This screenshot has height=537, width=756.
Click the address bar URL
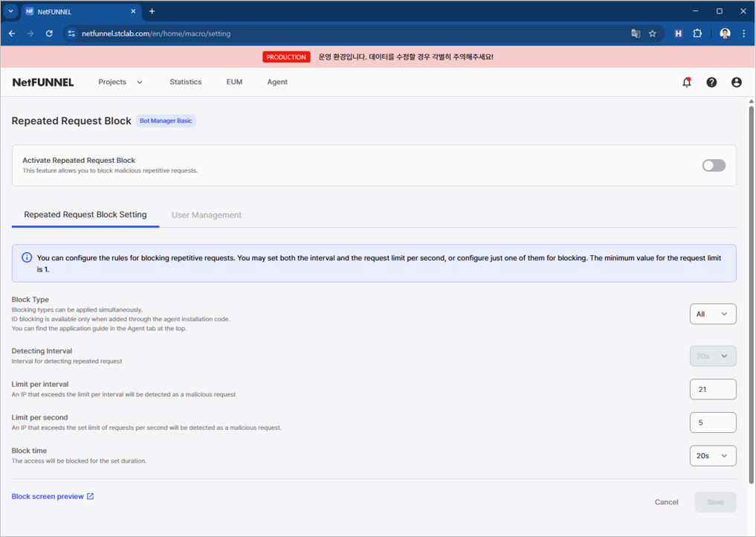(156, 33)
